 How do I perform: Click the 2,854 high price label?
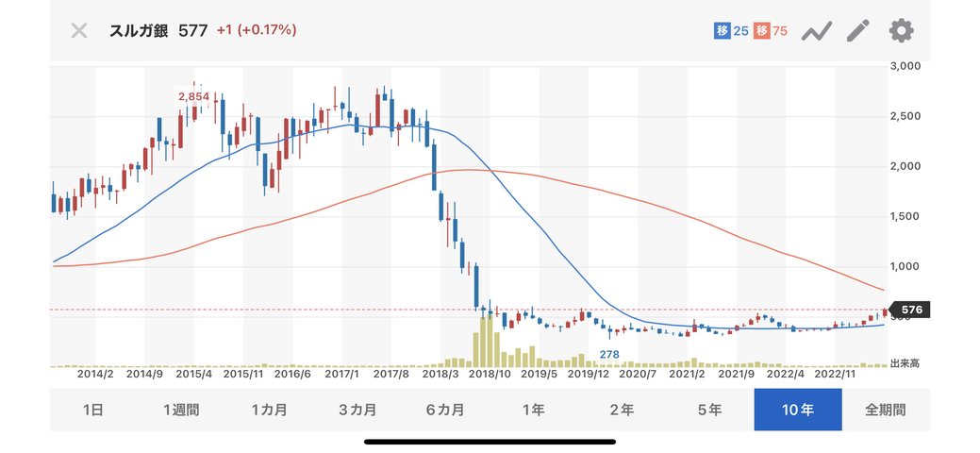tap(193, 96)
